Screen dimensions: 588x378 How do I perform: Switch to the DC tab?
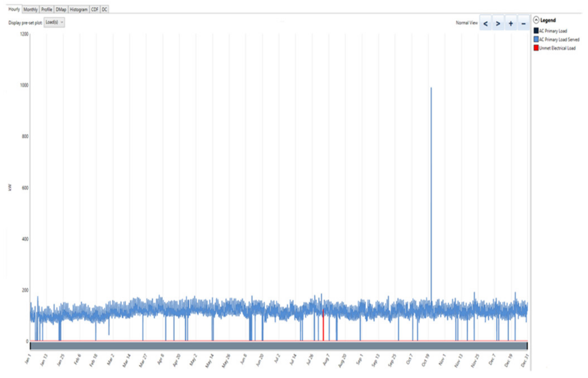click(104, 9)
